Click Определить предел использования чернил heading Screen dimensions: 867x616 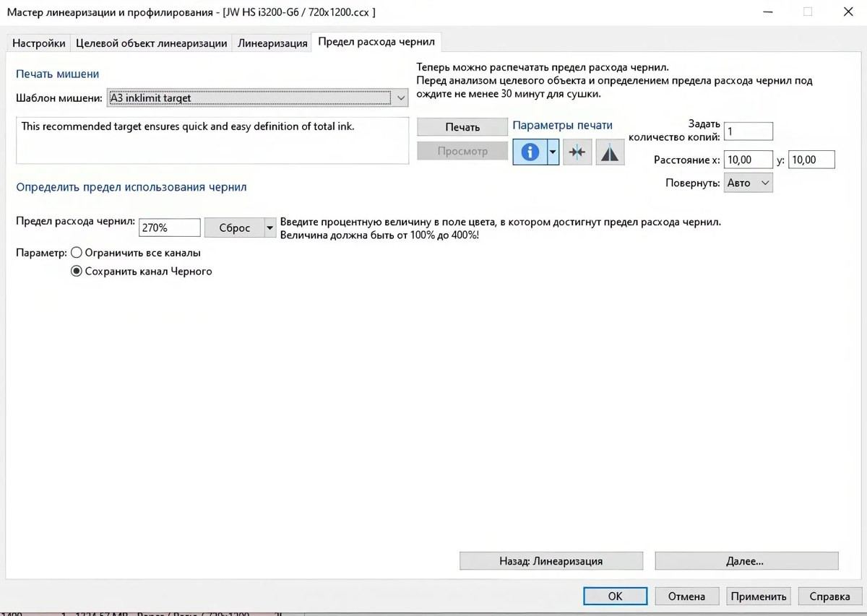[x=131, y=187]
